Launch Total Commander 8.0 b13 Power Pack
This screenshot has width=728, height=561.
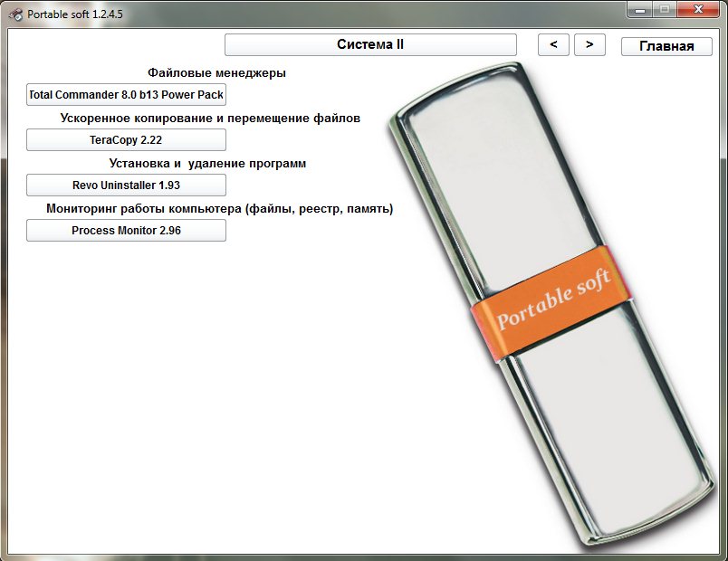click(x=126, y=94)
